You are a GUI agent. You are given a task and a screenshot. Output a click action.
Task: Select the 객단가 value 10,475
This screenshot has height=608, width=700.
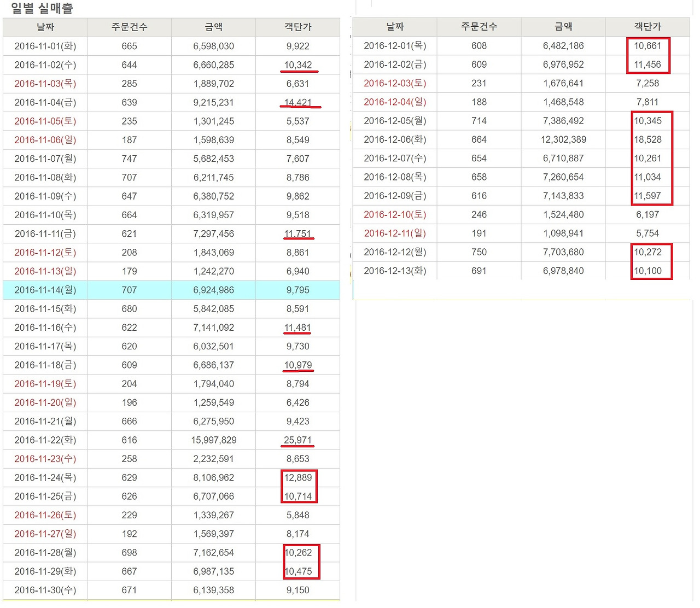298,571
